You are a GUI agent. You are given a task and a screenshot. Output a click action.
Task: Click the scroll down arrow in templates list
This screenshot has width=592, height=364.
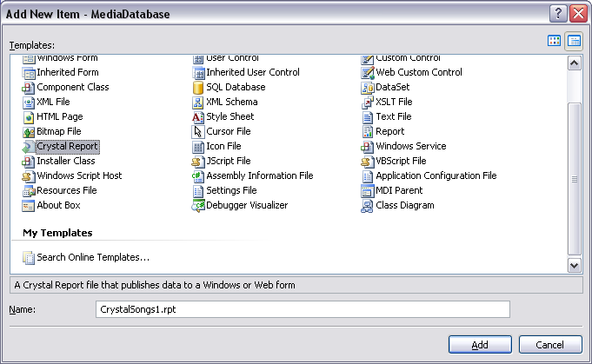(575, 265)
